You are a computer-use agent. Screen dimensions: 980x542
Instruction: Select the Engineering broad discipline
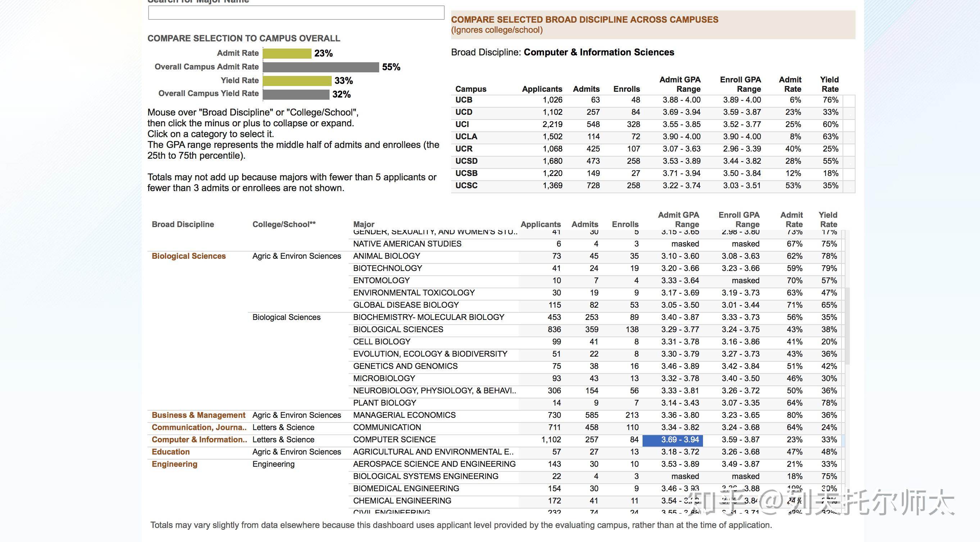[174, 464]
